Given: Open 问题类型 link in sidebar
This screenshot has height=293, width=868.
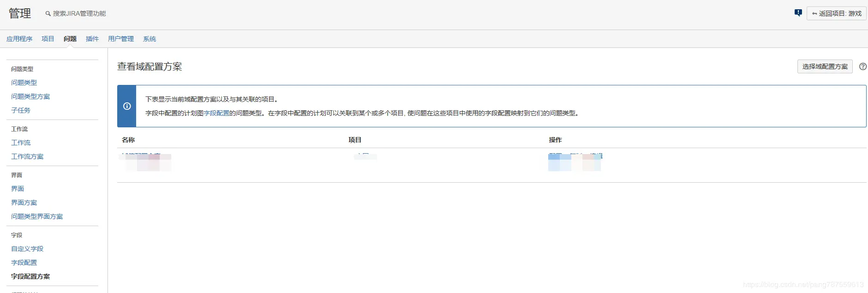Looking at the screenshot, I should (24, 83).
